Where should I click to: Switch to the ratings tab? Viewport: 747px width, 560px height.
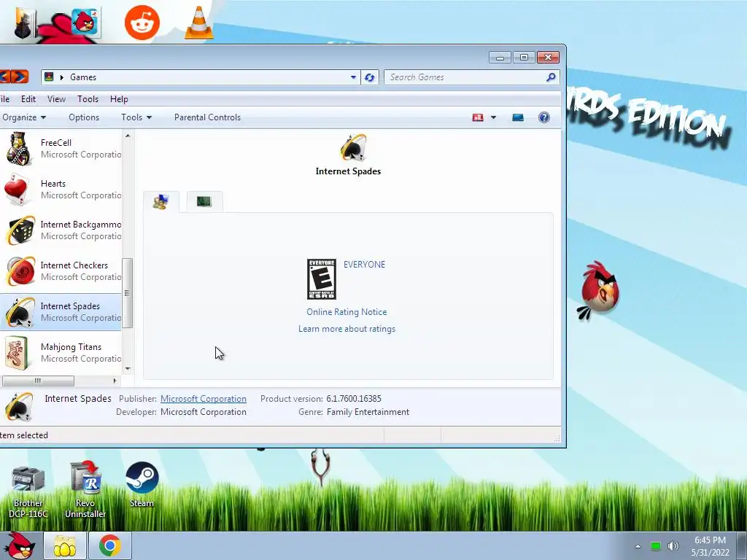(x=161, y=202)
